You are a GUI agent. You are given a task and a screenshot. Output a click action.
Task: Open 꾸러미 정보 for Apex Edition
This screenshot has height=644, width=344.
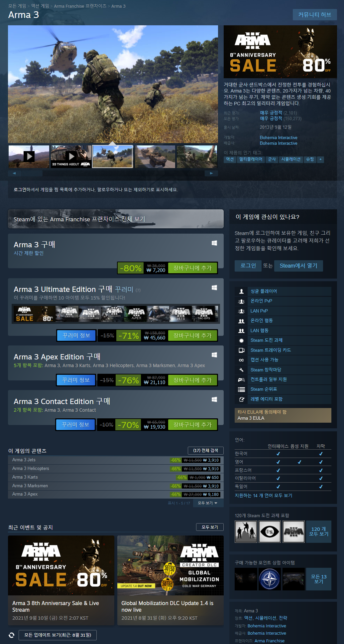[76, 380]
